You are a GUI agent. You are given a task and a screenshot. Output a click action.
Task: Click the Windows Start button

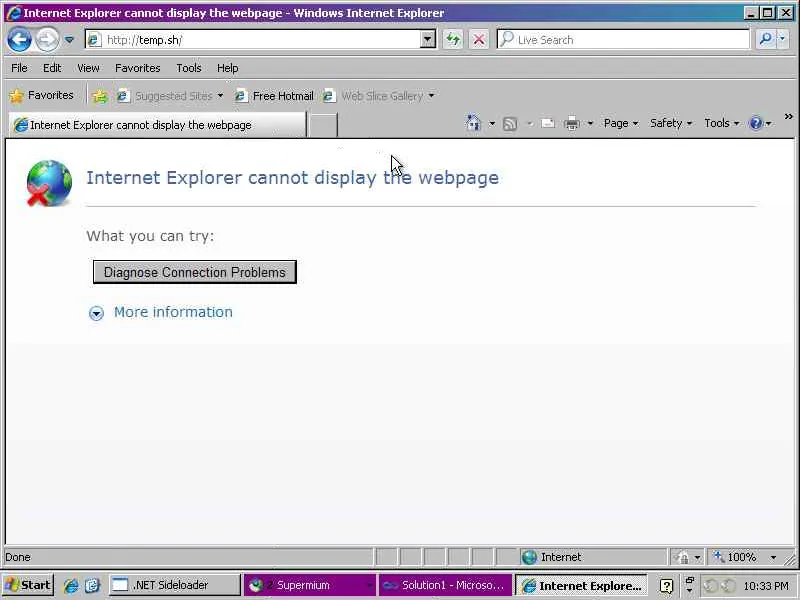coord(28,585)
